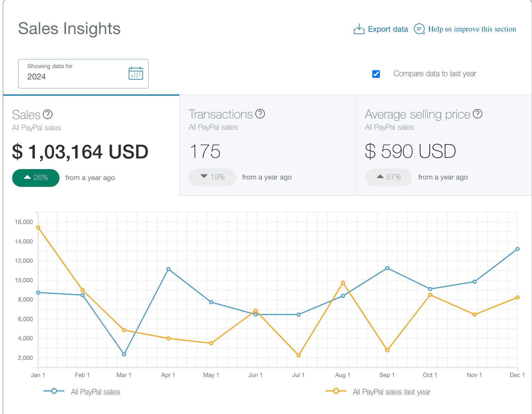Click the blue circle legend marker
Image resolution: width=532 pixels, height=414 pixels.
pos(54,391)
